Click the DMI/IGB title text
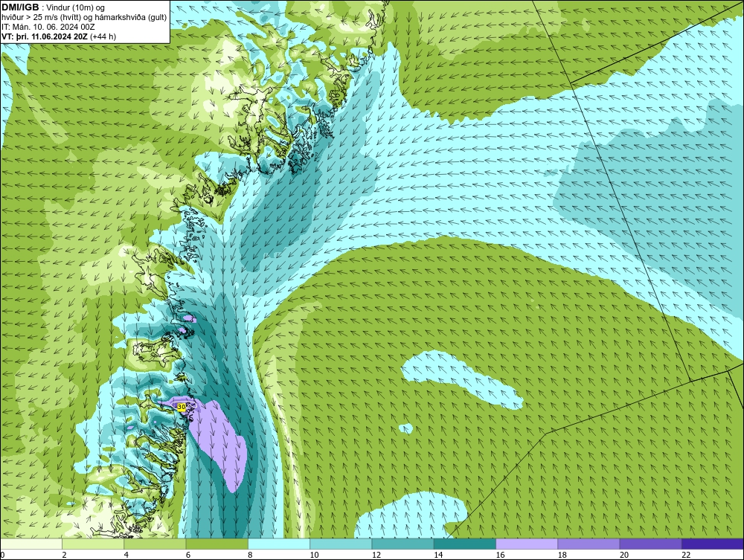The height and width of the screenshot is (560, 744). 21,7
